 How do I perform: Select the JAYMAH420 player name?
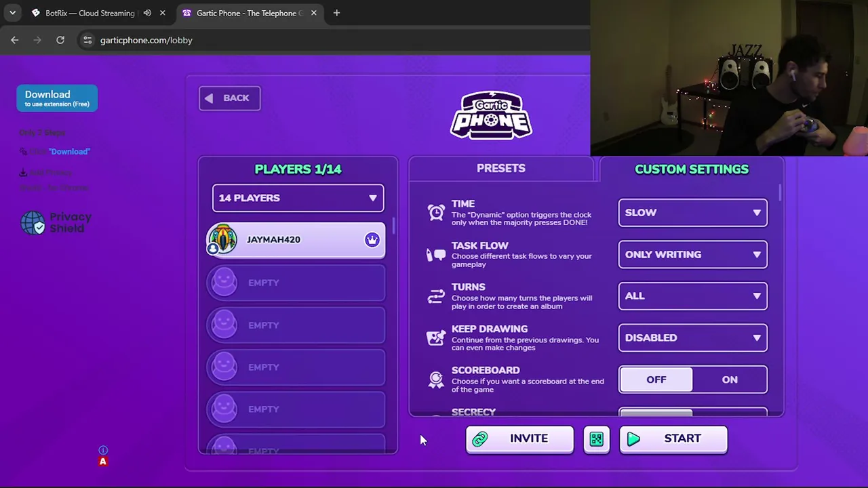(x=273, y=239)
